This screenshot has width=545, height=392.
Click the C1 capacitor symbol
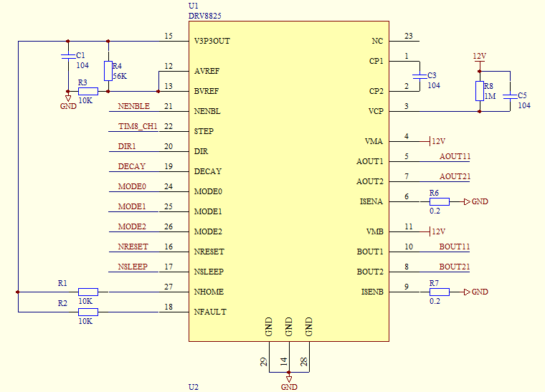pyautogui.click(x=68, y=57)
